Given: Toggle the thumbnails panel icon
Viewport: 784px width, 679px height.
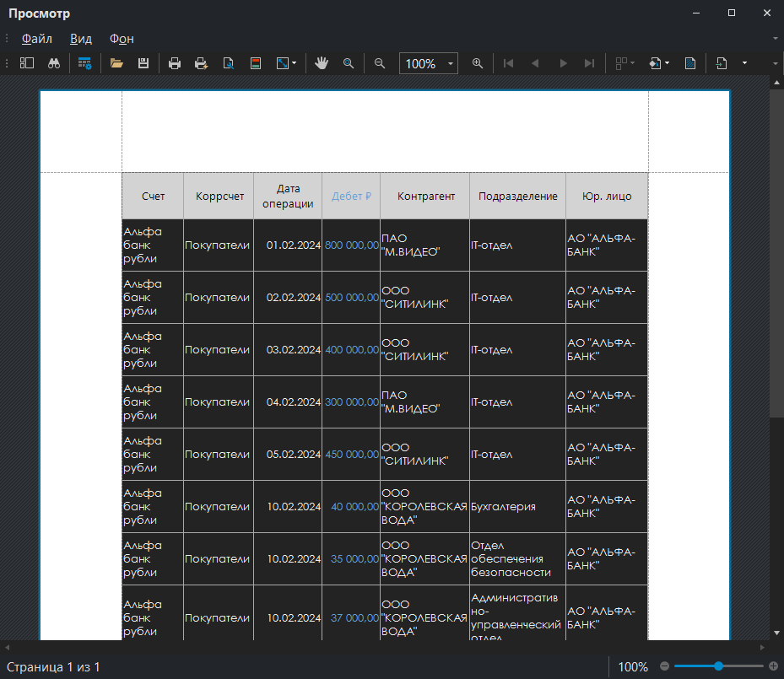Looking at the screenshot, I should [27, 63].
